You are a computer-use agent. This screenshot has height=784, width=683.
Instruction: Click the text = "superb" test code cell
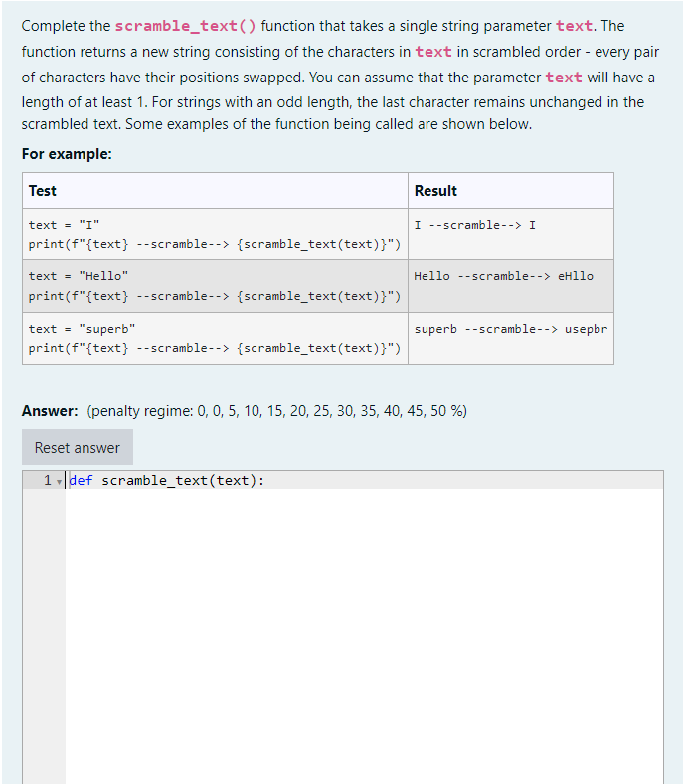215,339
